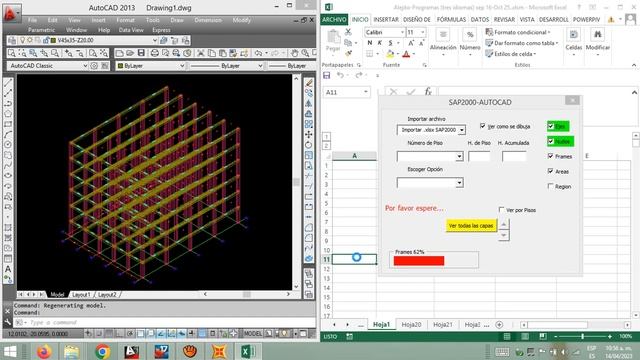Click the fill color bucket swatch
The height and width of the screenshot is (360, 640).
[390, 54]
